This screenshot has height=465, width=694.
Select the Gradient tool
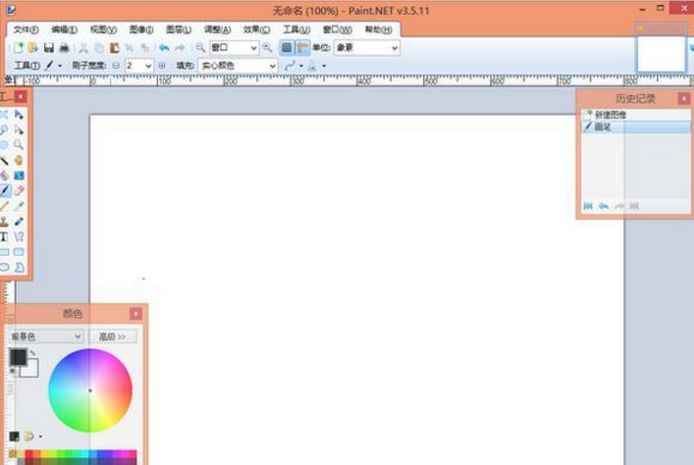pos(19,176)
